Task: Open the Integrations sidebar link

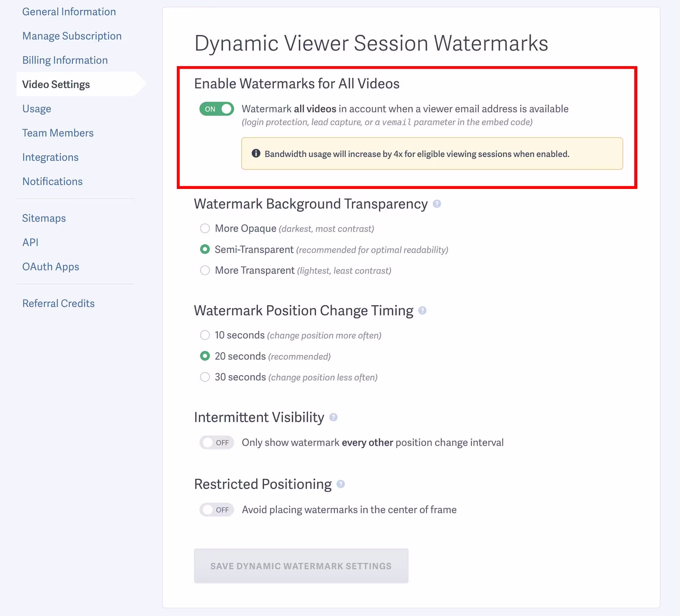Action: 50,157
